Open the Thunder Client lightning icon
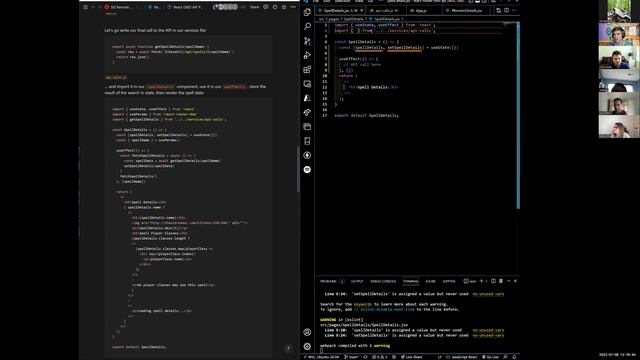This screenshot has height=360, width=640. 307,155
